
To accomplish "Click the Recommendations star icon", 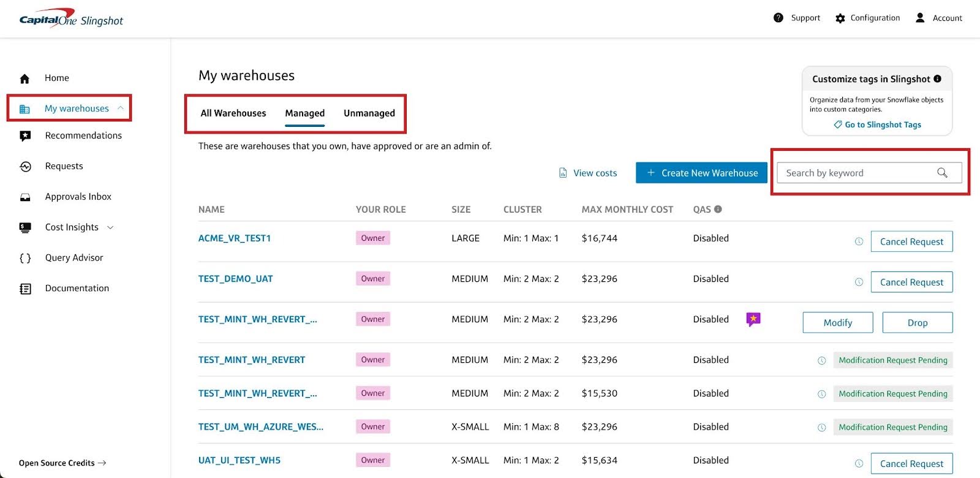I will tap(25, 136).
